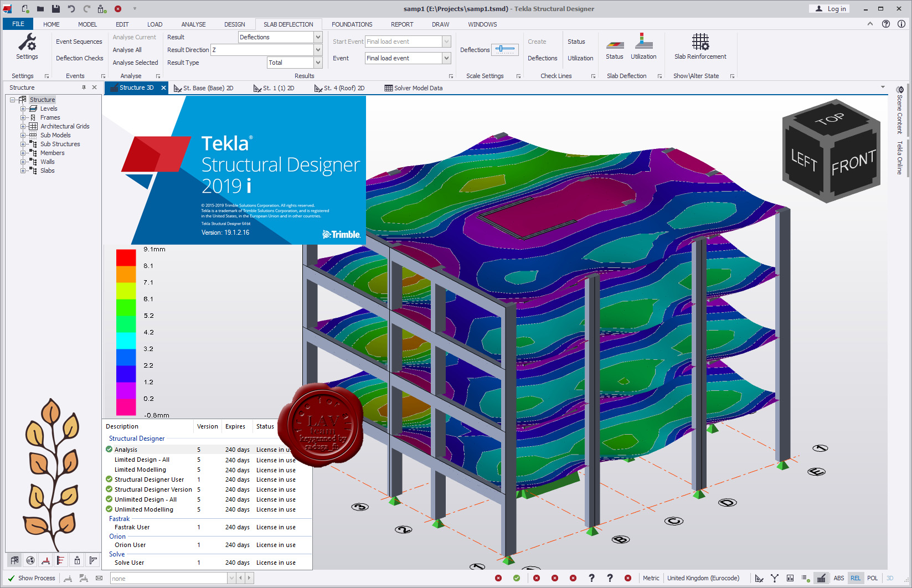Open the document tabs list dropdown arrow

coord(883,87)
